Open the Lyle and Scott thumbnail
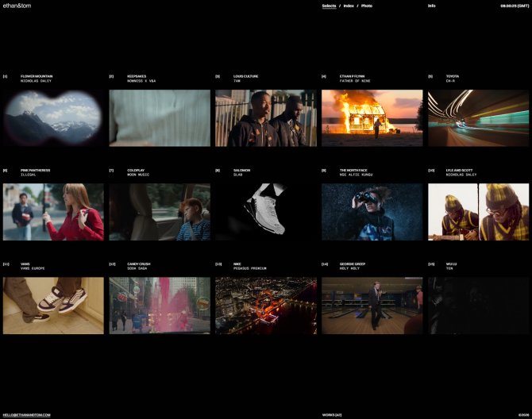 click(478, 212)
